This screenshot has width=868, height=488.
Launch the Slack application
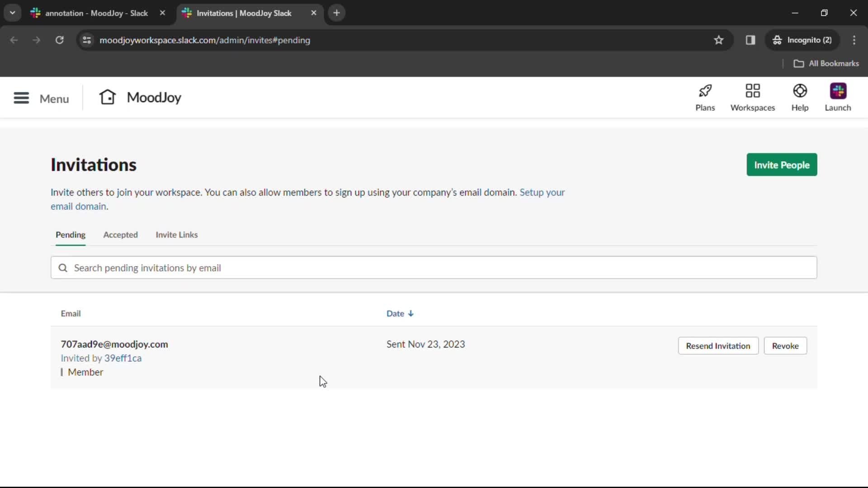tap(838, 97)
